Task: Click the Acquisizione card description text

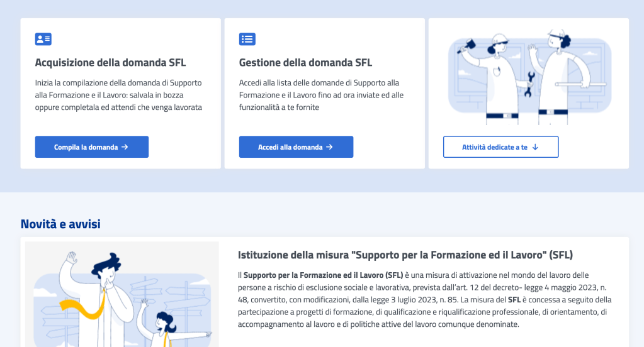Action: click(x=118, y=95)
